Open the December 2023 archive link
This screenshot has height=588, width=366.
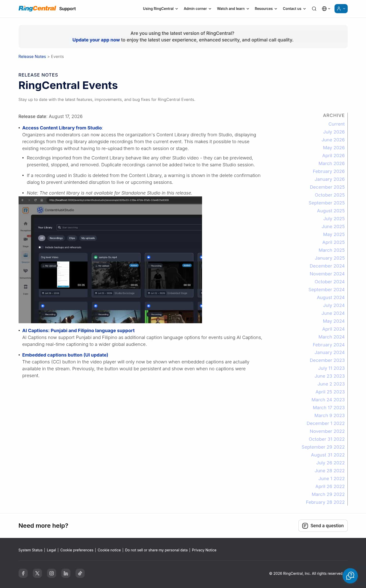tap(327, 360)
